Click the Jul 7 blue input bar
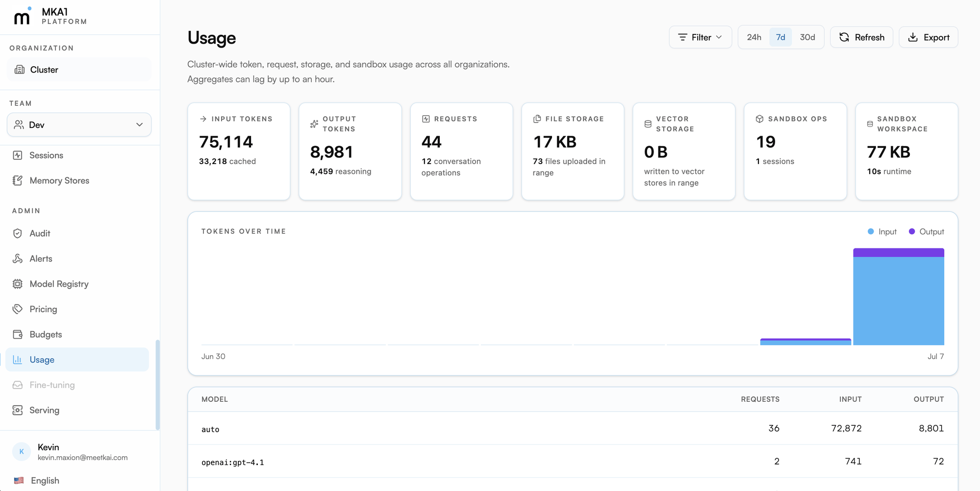This screenshot has width=980, height=491. tap(899, 301)
